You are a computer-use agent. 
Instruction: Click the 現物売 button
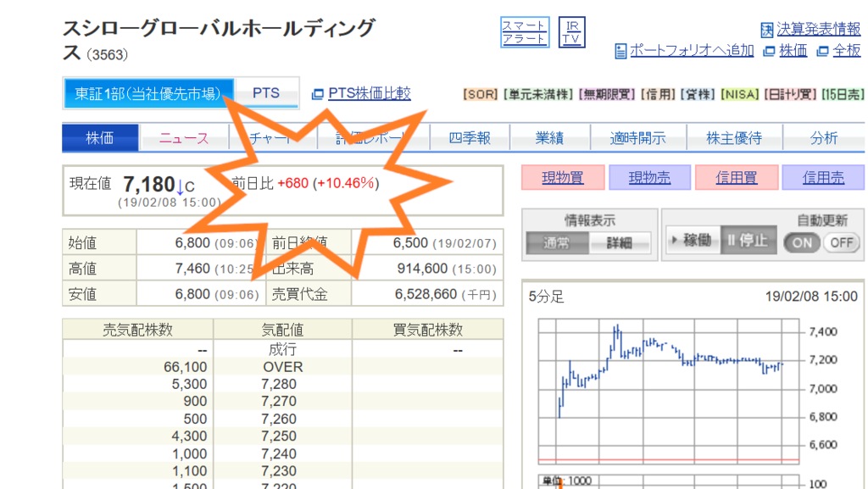[649, 178]
